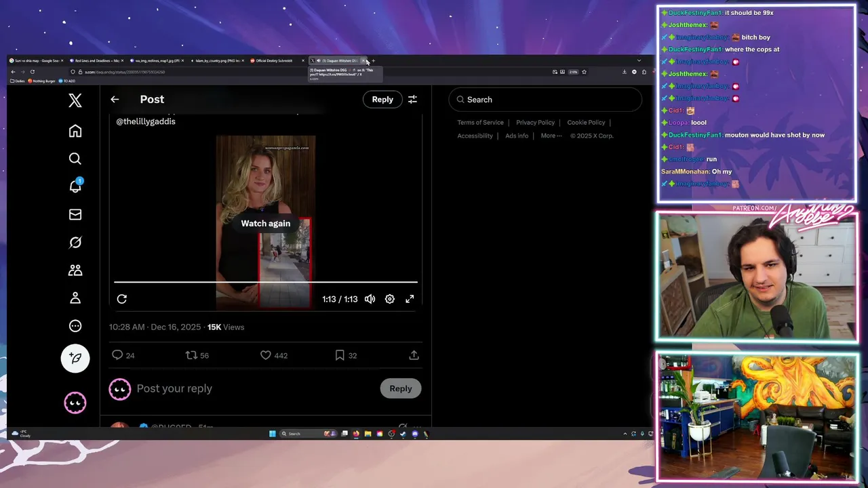Mute the video sound

[370, 299]
